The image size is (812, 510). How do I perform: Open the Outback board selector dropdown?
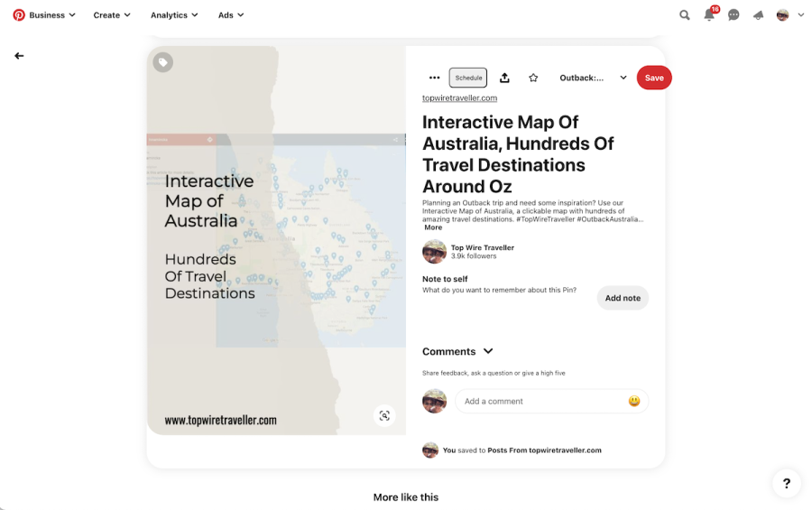[x=594, y=78]
